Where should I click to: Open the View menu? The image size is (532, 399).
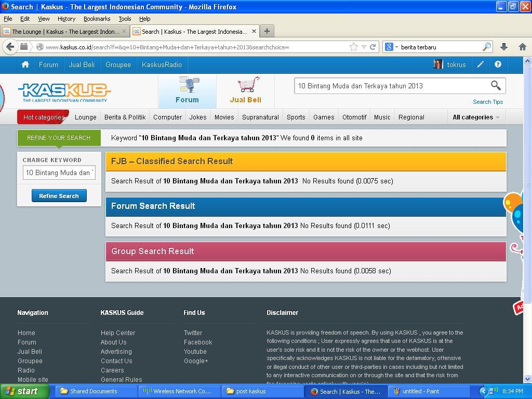pos(44,19)
